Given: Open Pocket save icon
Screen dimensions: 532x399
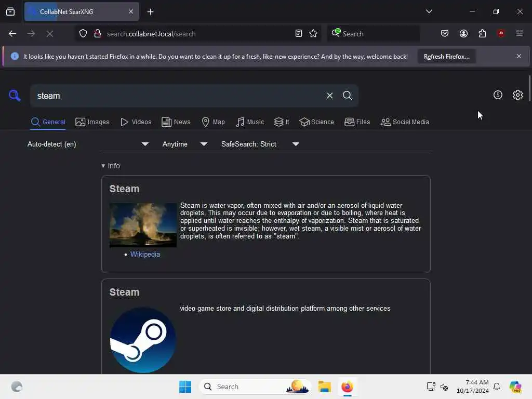Looking at the screenshot, I should pos(445,34).
